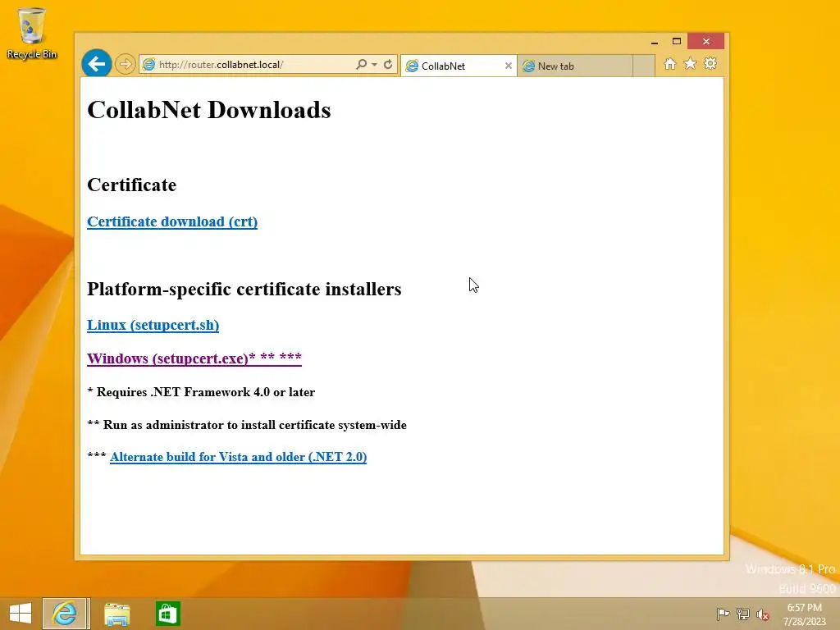
Task: Refresh the page with the reload icon
Action: [388, 64]
